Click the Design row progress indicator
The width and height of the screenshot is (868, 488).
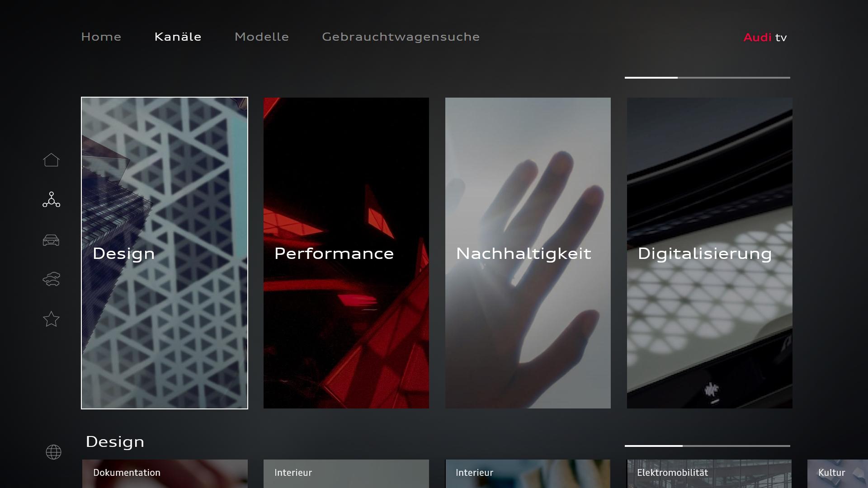(x=707, y=446)
